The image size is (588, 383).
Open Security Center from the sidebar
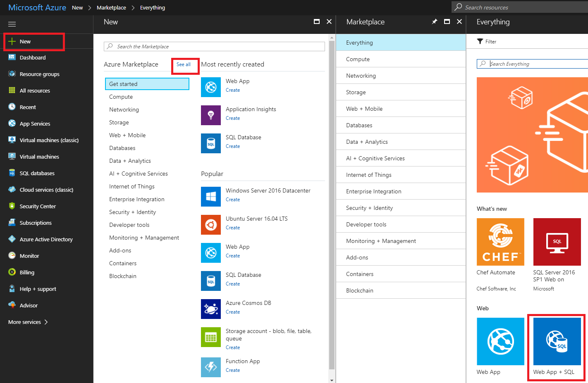pos(12,206)
